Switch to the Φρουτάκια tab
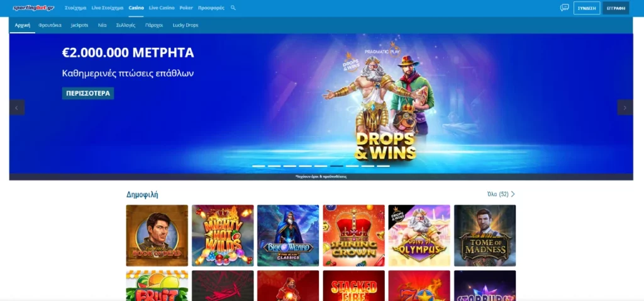 click(50, 25)
